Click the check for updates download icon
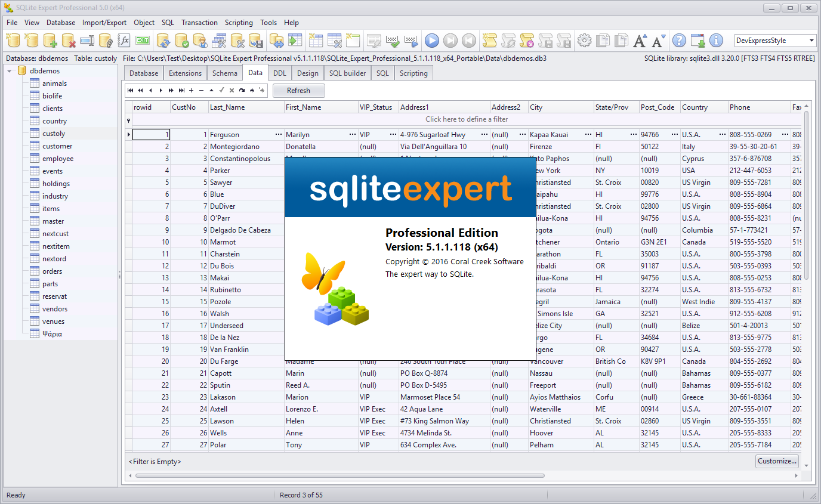Screen dimensions: 821x504 [x=698, y=41]
